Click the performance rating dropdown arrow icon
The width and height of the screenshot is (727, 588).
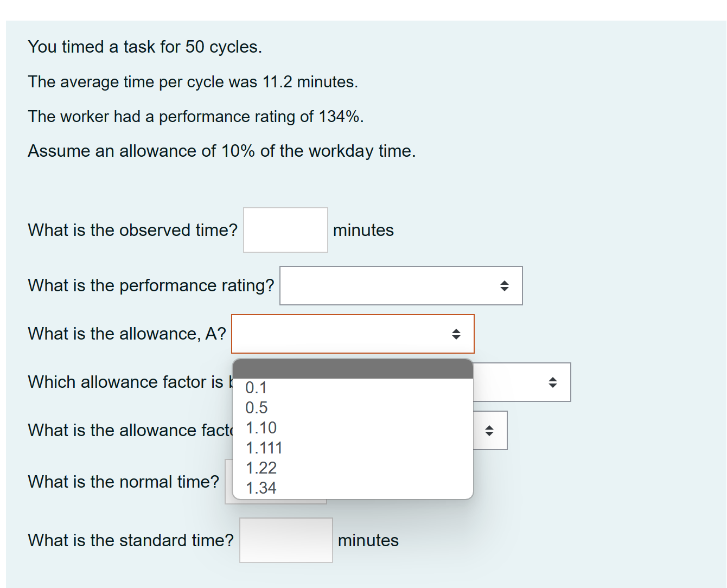[x=505, y=286]
